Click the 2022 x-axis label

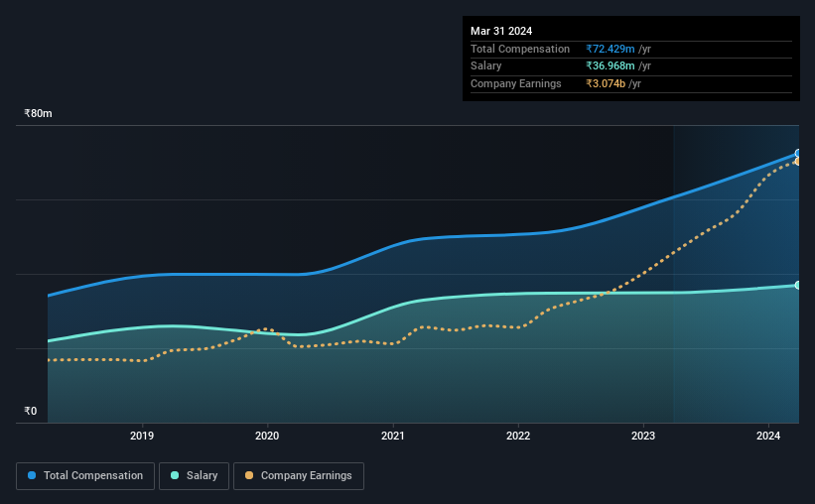pos(518,436)
